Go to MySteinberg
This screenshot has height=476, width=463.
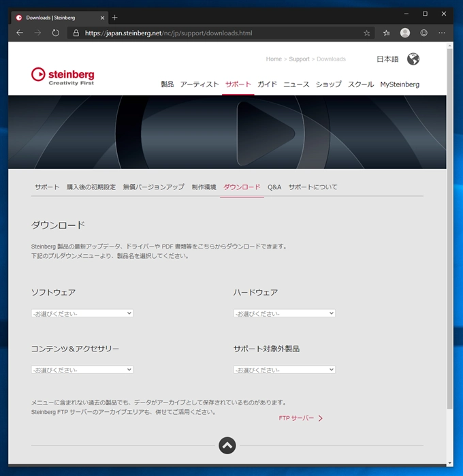(x=400, y=84)
